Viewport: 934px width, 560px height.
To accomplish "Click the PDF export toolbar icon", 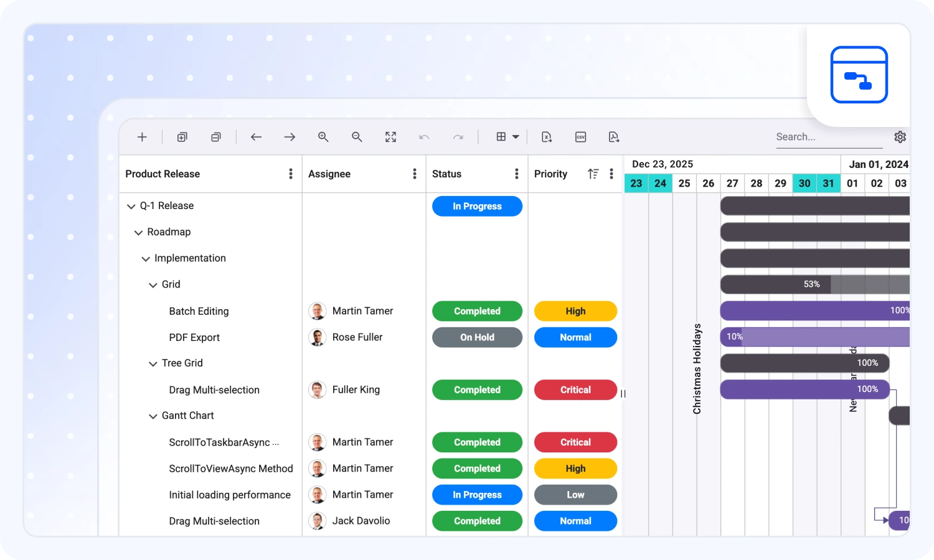I will 614,137.
